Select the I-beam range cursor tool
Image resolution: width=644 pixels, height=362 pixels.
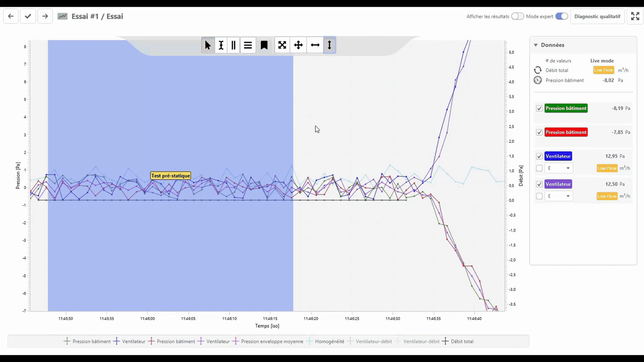coord(221,45)
